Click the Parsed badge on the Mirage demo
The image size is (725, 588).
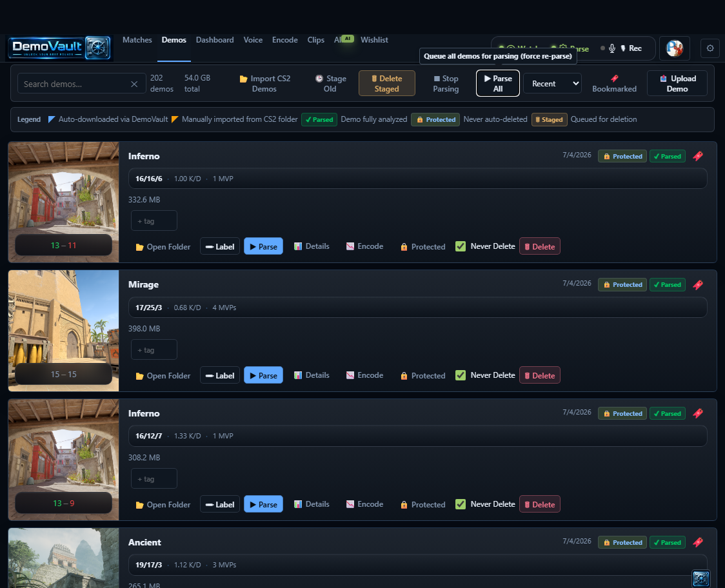pyautogui.click(x=667, y=285)
